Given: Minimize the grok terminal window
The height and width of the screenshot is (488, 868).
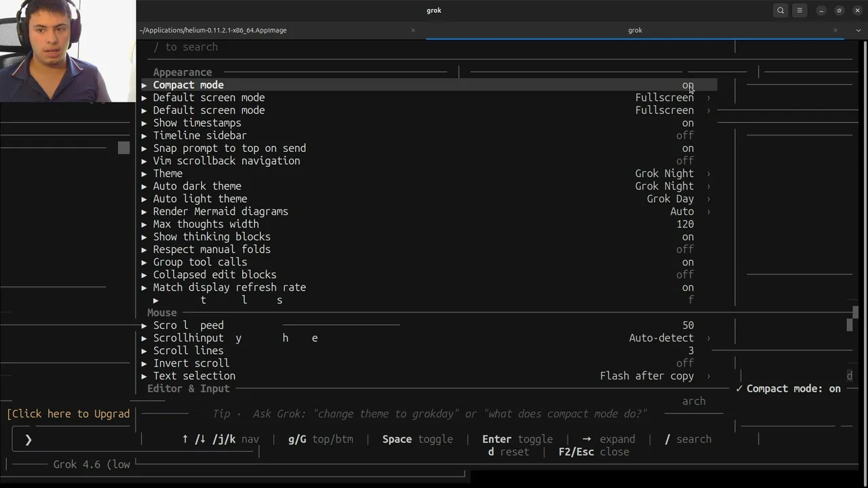Looking at the screenshot, I should 821,10.
